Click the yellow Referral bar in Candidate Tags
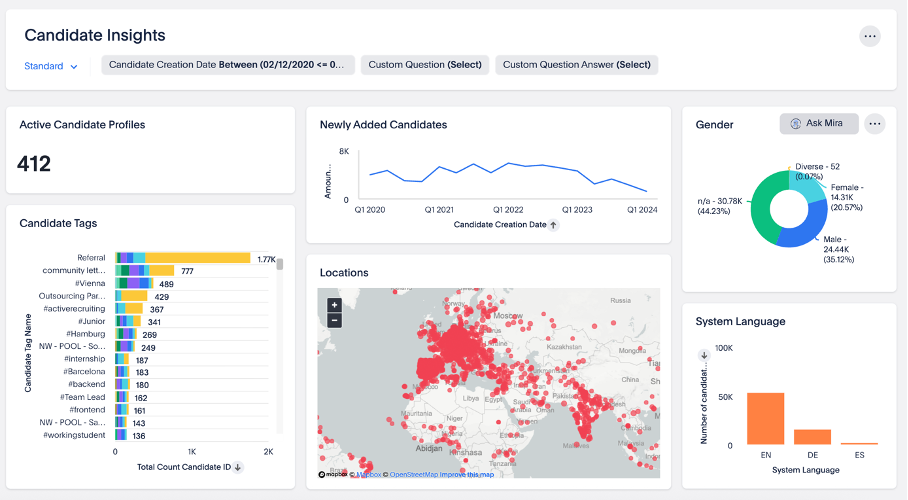The height and width of the screenshot is (500, 908). (x=200, y=258)
